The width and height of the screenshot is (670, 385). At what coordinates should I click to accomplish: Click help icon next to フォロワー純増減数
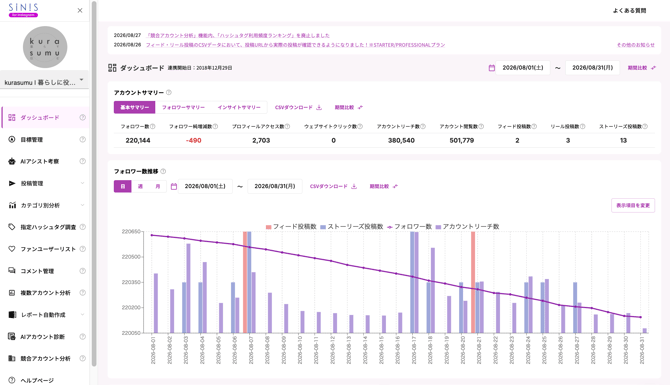click(x=215, y=126)
